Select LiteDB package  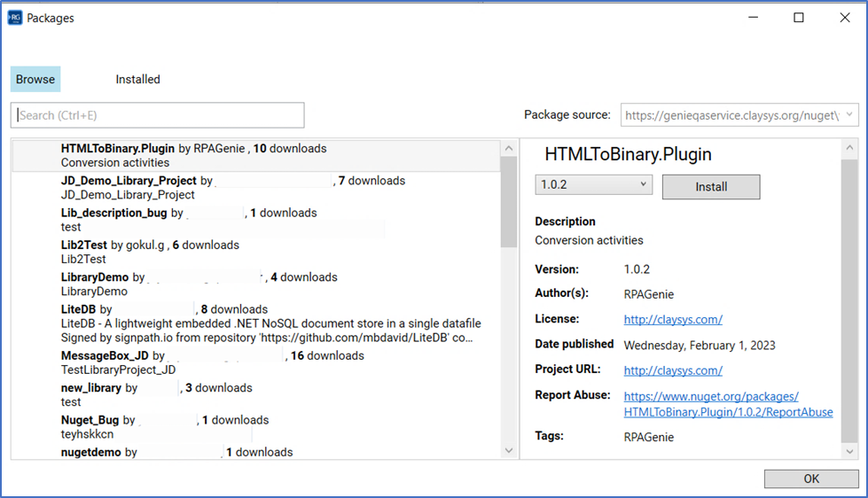point(256,323)
